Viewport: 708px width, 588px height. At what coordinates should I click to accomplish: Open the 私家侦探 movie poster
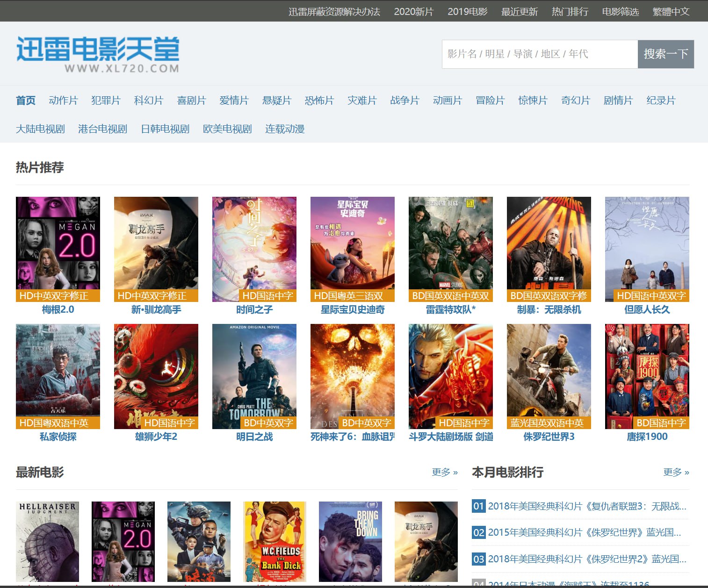(x=58, y=376)
